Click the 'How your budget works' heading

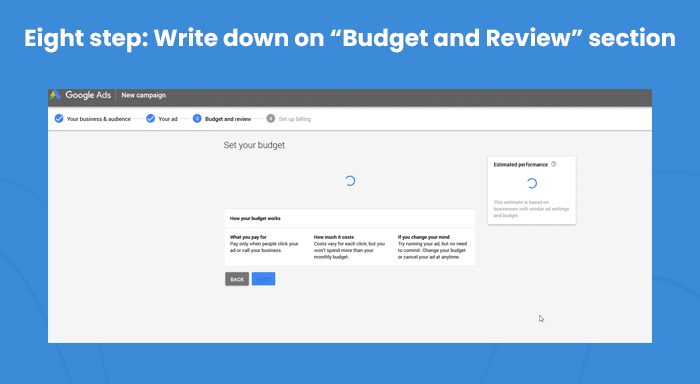pos(255,218)
